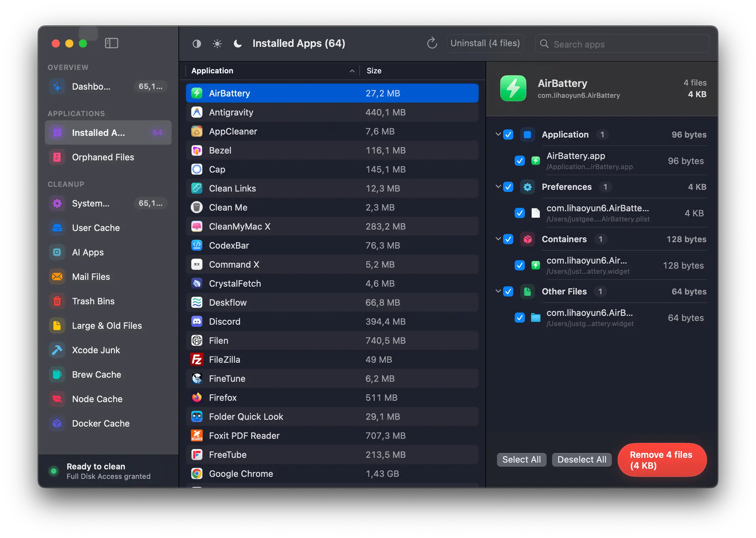
Task: Click the Xcode Junk hammer icon
Action: (x=57, y=350)
